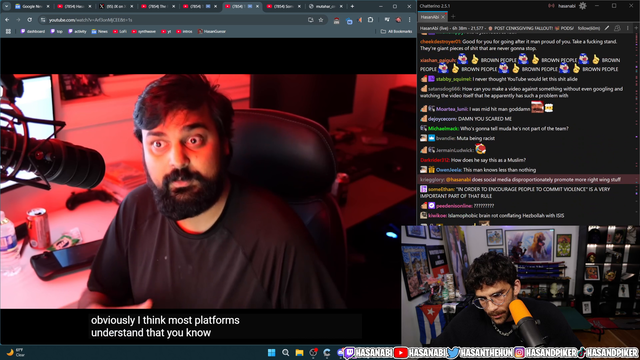The width and height of the screenshot is (640, 360).
Task: Click the YouTube address bar URL
Action: click(91, 20)
